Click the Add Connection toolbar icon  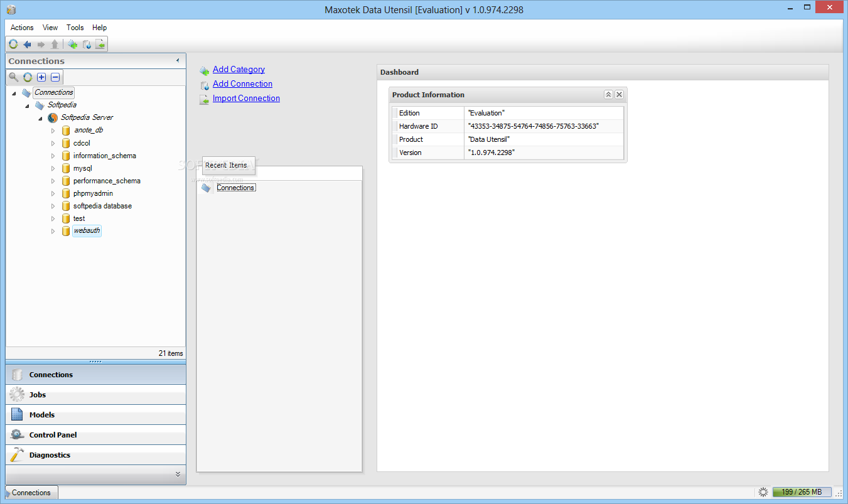click(87, 44)
